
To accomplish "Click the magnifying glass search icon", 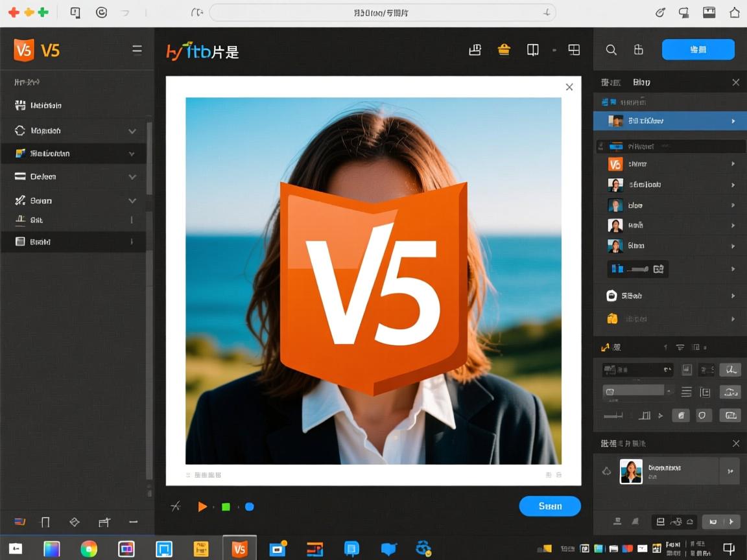I will click(611, 50).
